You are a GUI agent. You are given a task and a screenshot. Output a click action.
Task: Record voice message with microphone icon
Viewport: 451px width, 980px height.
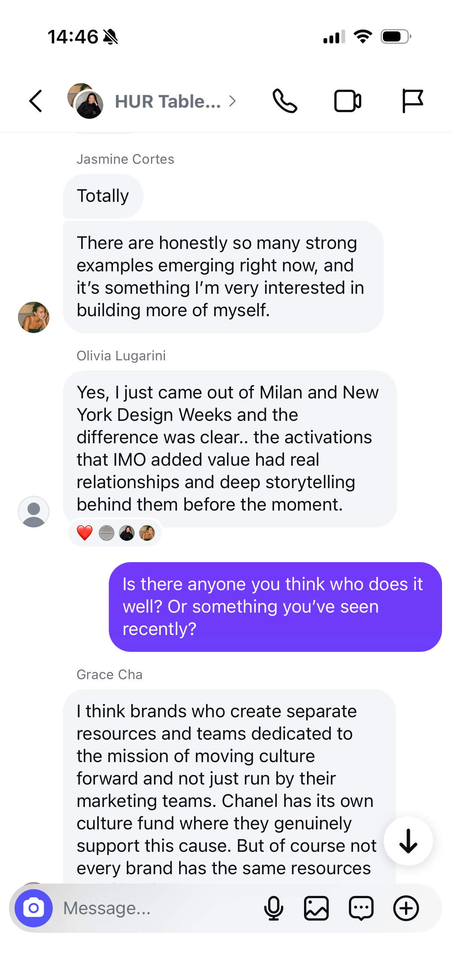(x=274, y=908)
